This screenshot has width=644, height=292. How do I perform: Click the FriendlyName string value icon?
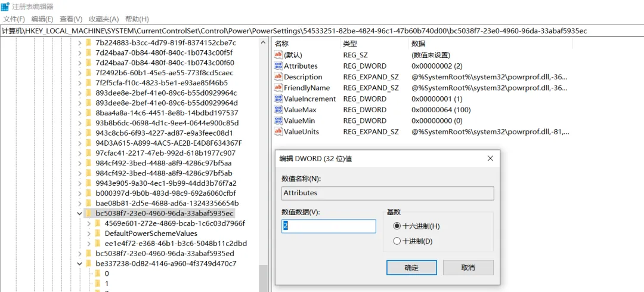278,88
